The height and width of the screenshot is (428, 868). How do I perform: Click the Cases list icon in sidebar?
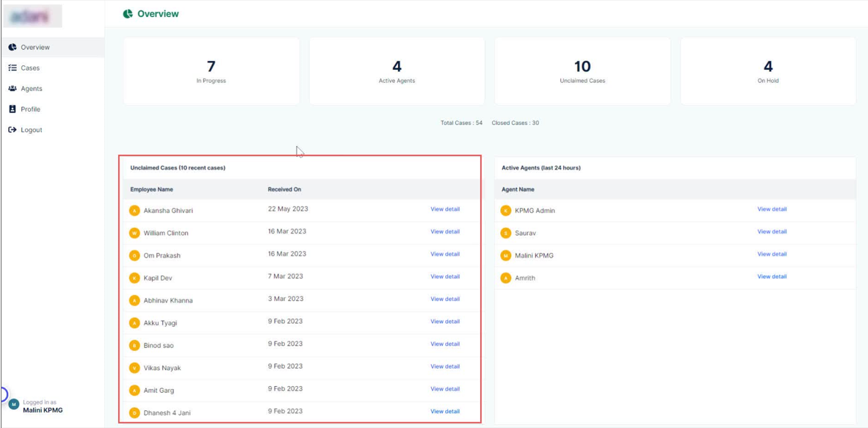12,68
